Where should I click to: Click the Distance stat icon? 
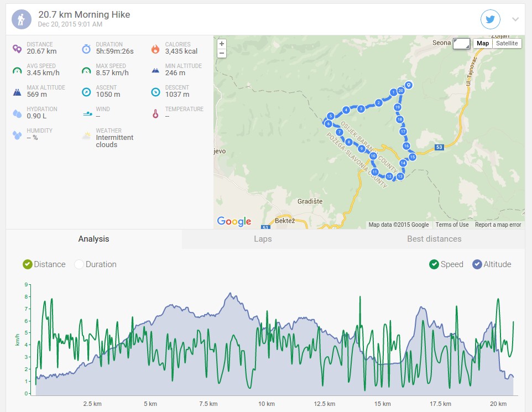[17, 49]
